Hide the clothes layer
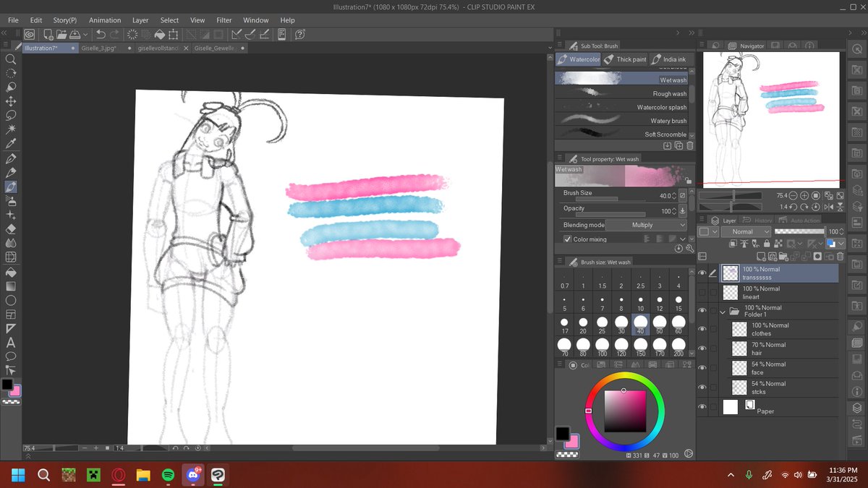 coord(702,329)
